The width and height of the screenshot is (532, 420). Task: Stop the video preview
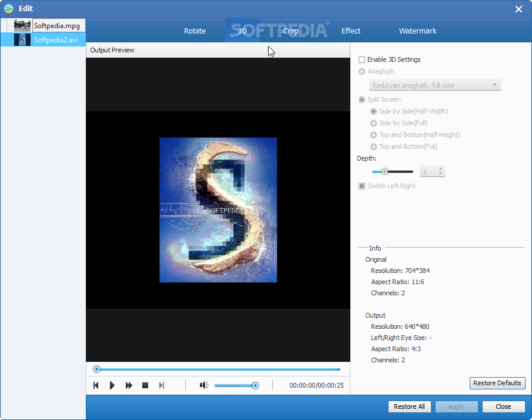click(x=145, y=385)
